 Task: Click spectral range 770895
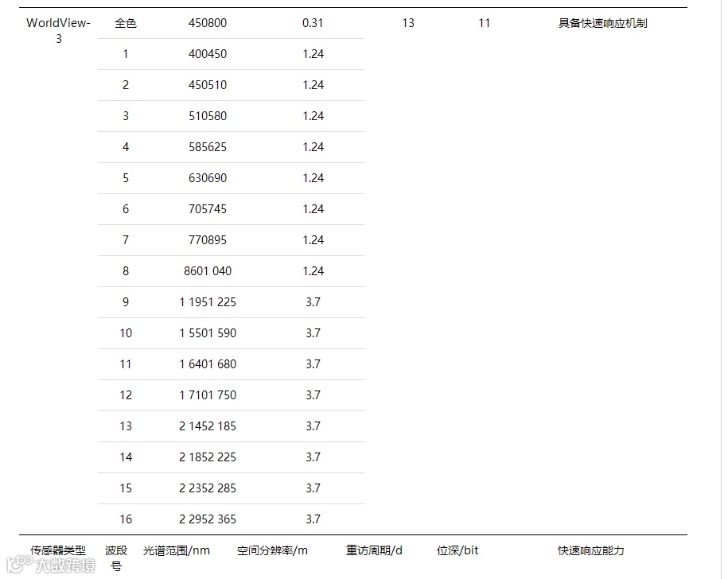(208, 240)
